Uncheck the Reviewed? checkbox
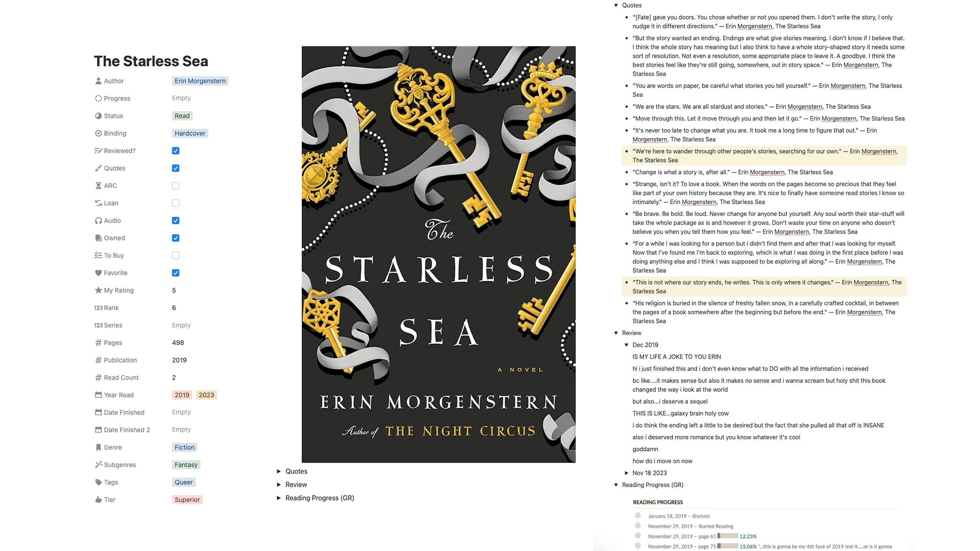Image resolution: width=980 pixels, height=551 pixels. 176,151
